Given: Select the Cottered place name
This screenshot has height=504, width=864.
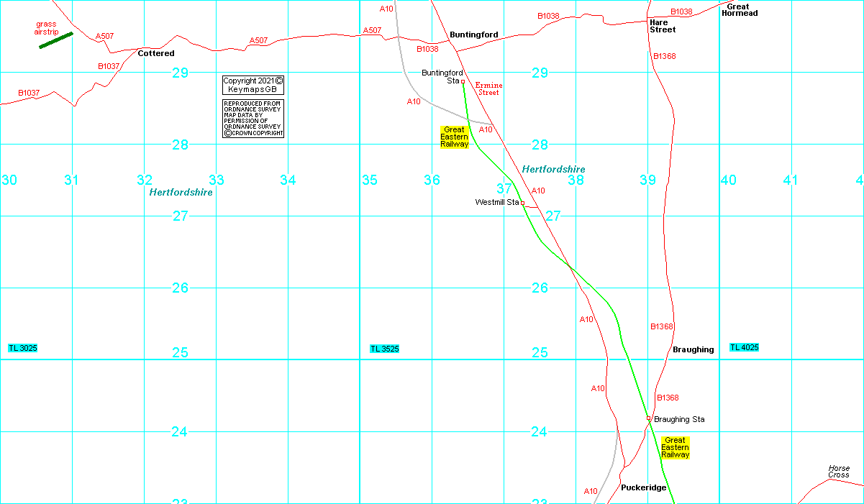Looking at the screenshot, I should (156, 54).
